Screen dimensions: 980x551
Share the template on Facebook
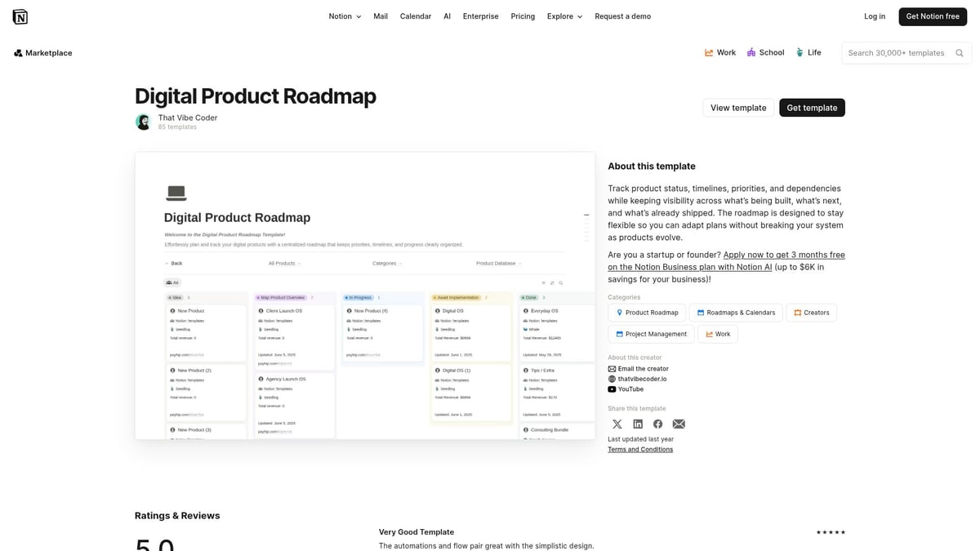coord(657,424)
